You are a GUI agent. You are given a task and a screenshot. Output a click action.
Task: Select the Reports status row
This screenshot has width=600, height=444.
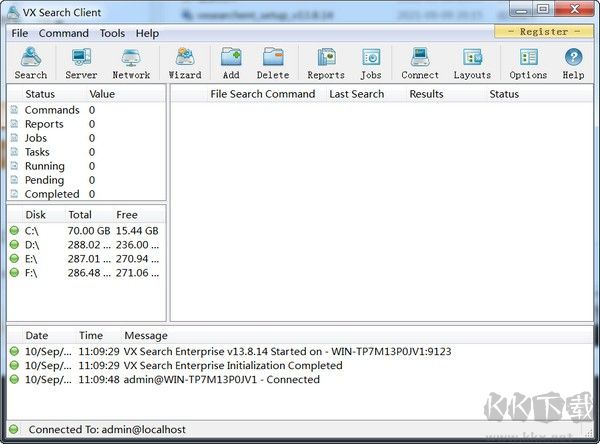point(86,124)
